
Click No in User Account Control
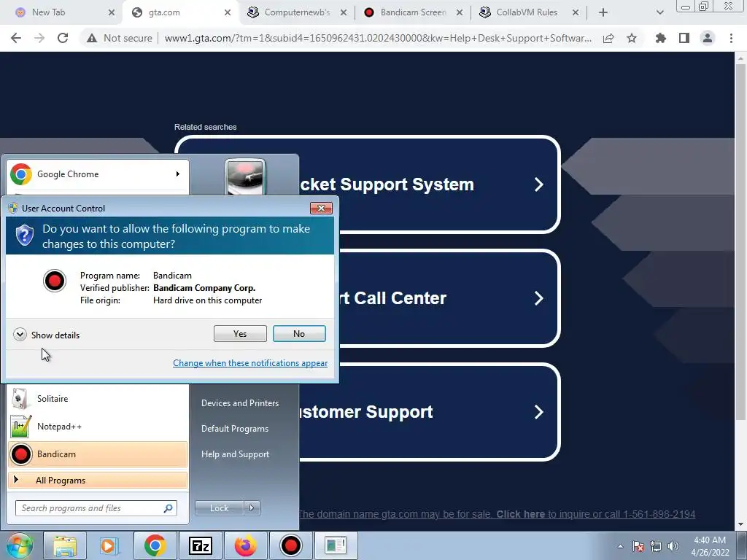[299, 334]
